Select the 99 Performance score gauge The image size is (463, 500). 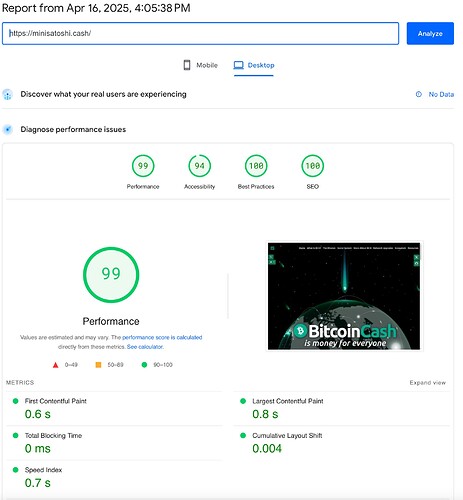point(143,172)
